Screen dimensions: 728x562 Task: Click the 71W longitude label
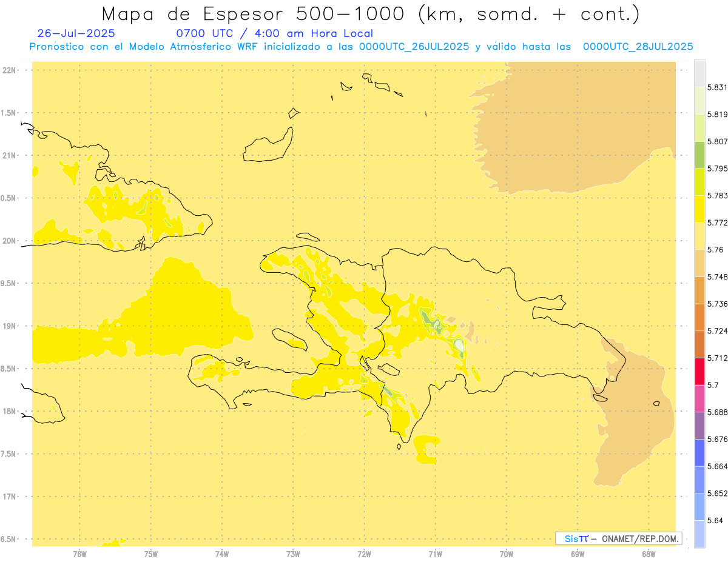point(435,554)
